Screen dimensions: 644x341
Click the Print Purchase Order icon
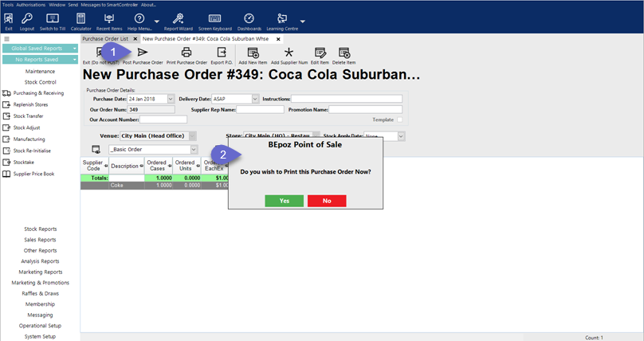[x=187, y=53]
